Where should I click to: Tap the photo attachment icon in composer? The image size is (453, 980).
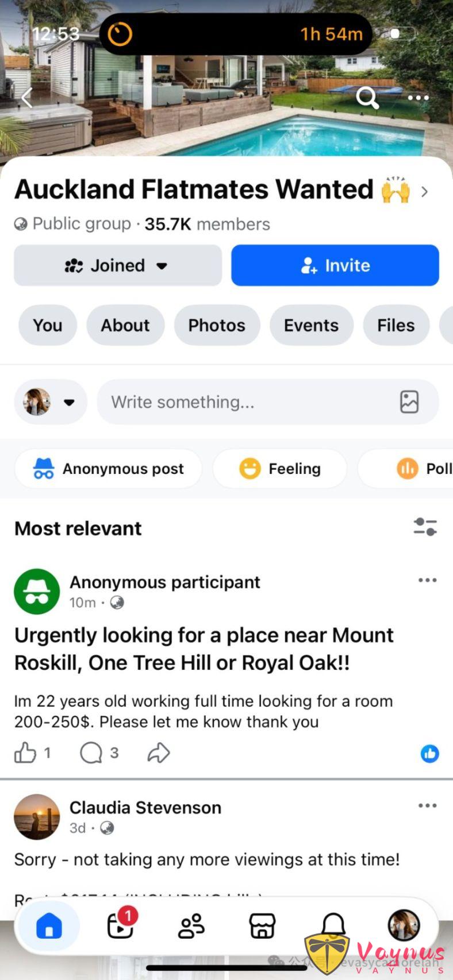coord(409,402)
